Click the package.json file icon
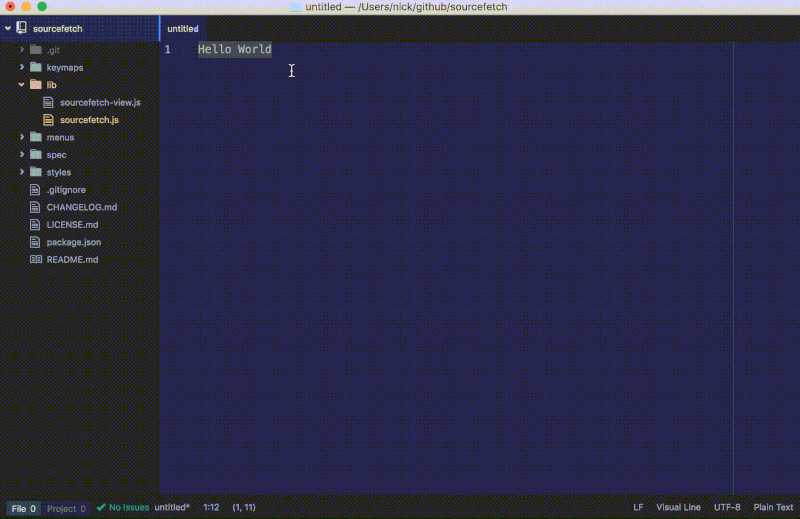Viewport: 800px width, 519px height. pyautogui.click(x=36, y=242)
